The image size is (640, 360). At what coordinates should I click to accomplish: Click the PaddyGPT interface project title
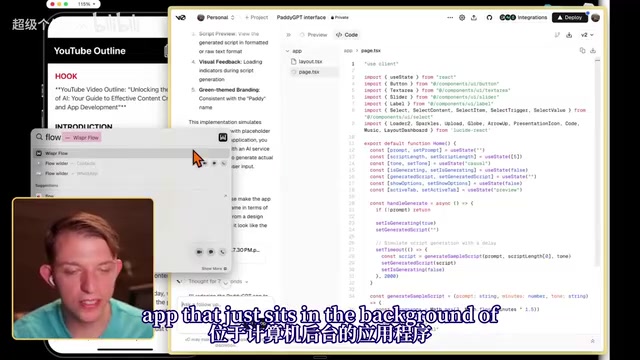coord(301,18)
